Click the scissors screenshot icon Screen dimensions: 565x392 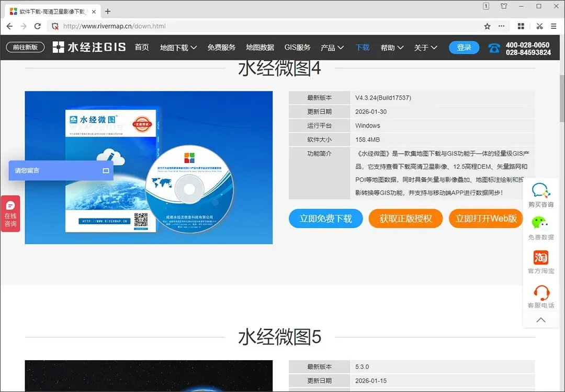pos(539,26)
